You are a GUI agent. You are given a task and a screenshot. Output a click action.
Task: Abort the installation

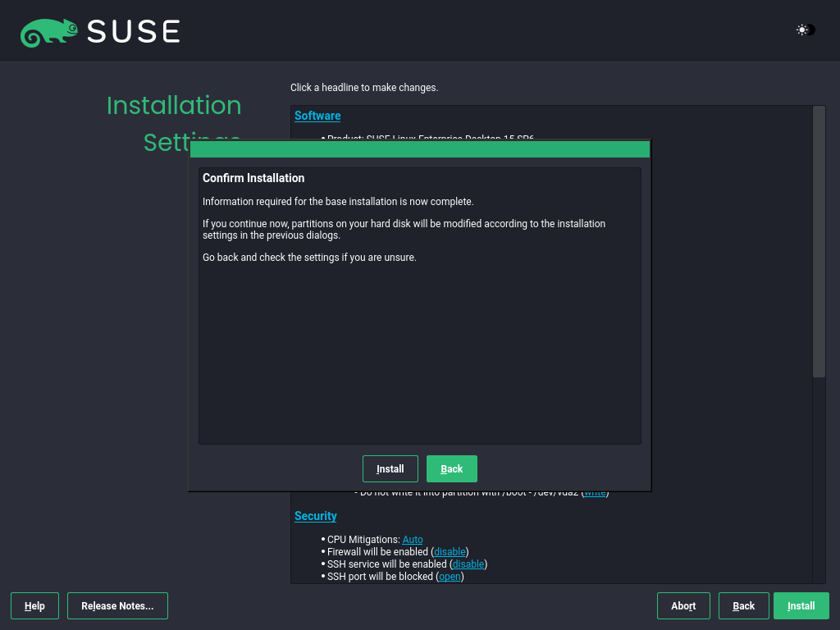click(683, 605)
